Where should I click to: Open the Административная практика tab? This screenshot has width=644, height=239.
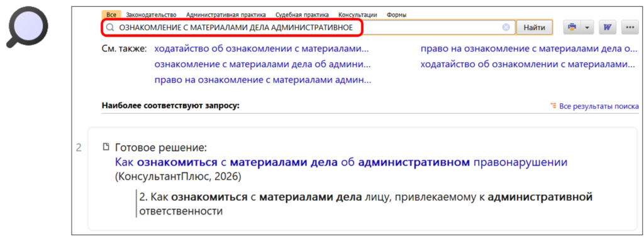[226, 15]
